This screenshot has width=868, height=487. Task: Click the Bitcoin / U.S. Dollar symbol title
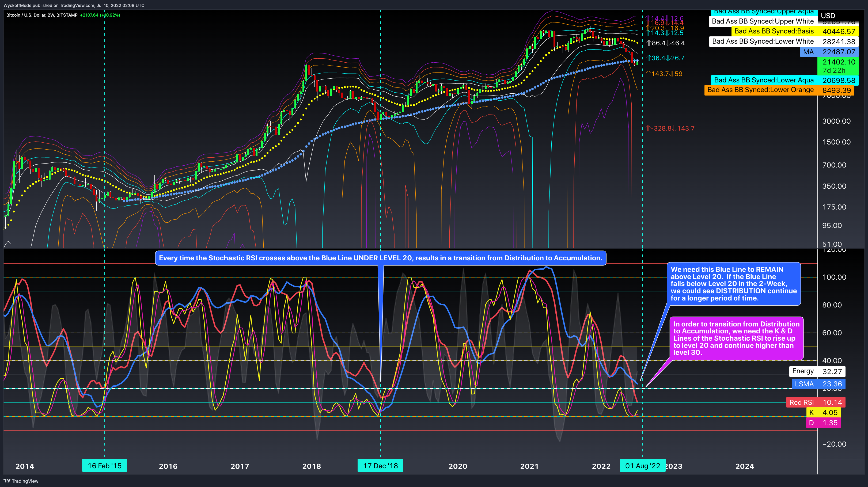click(42, 15)
